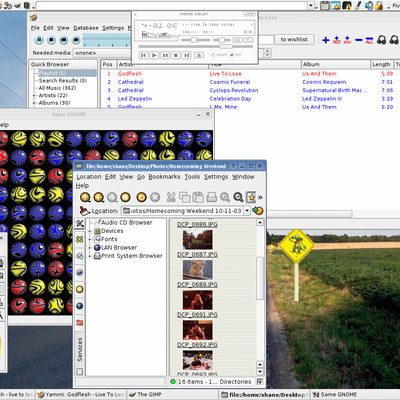400x400 pixels.
Task: Open the Go menu in Konqueror
Action: 141,177
